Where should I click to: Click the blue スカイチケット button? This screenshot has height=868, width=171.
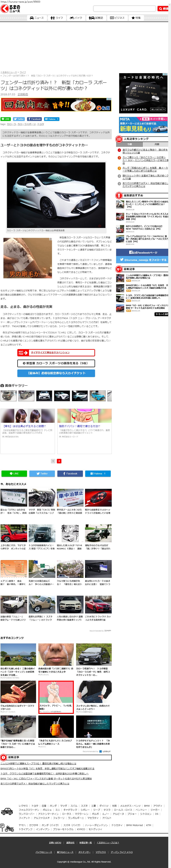[x=56, y=373]
